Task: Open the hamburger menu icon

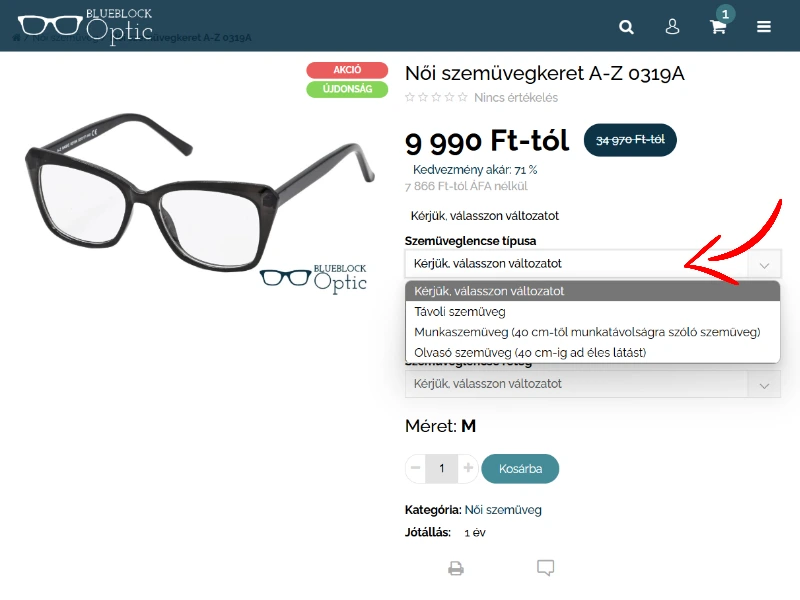Action: tap(764, 27)
